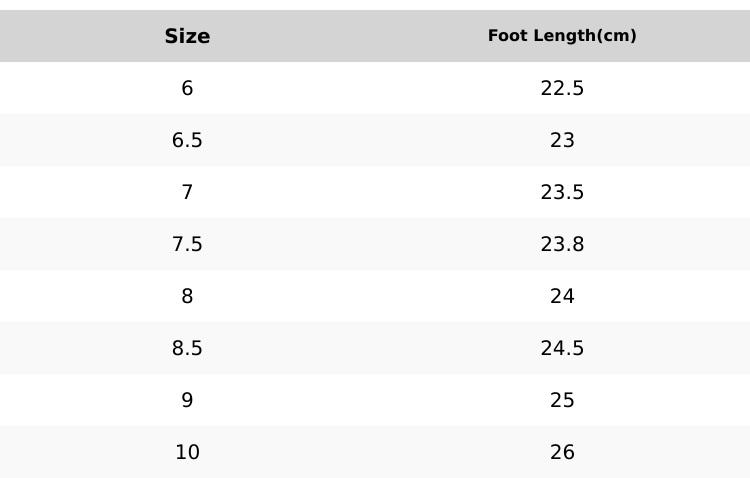The width and height of the screenshot is (750, 478).
Task: Highlight the 23.8 foot length cell
Action: [562, 244]
